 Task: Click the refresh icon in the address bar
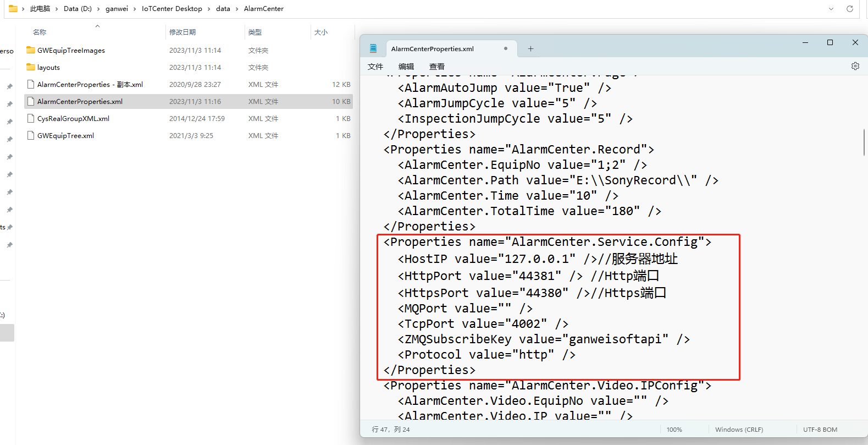click(849, 9)
